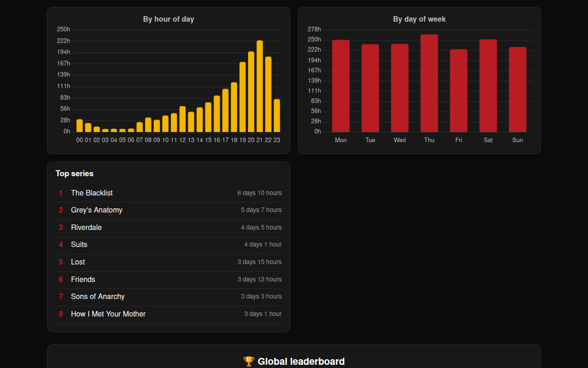This screenshot has height=368, width=588.
Task: Click the 4 days 5 hours duration
Action: [x=261, y=228]
